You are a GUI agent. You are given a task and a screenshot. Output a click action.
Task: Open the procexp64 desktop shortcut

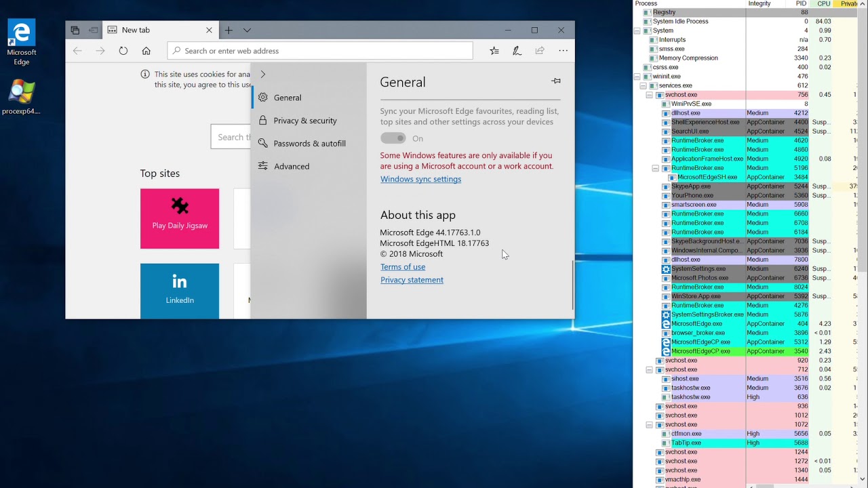(x=22, y=98)
